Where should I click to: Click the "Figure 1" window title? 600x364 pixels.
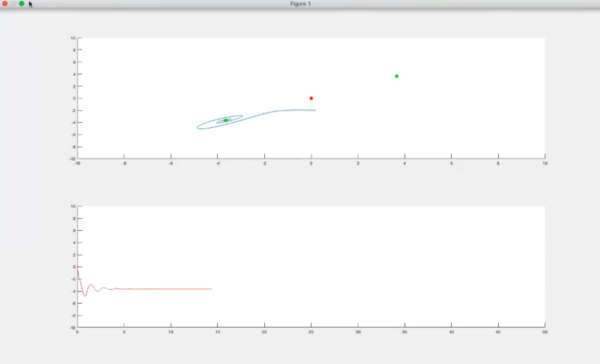pyautogui.click(x=300, y=4)
